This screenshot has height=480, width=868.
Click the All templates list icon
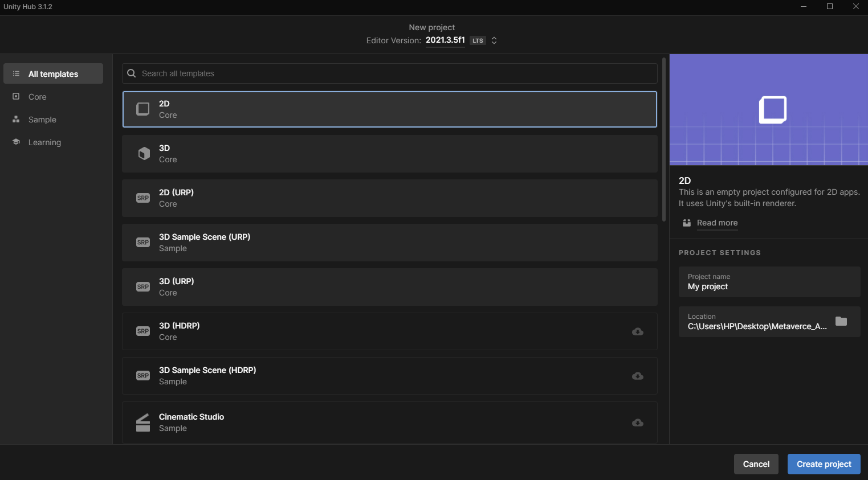click(16, 73)
